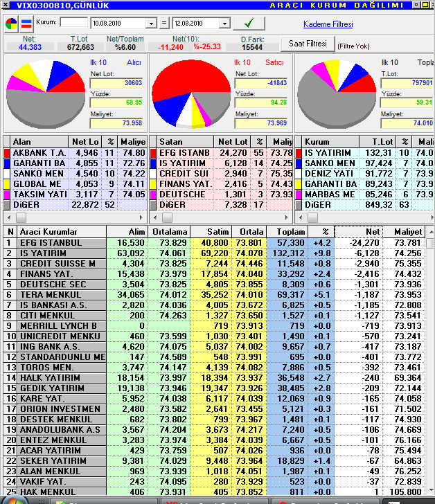The width and height of the screenshot is (435, 504).
Task: Click the red-blue bar view icon
Action: click(26, 24)
